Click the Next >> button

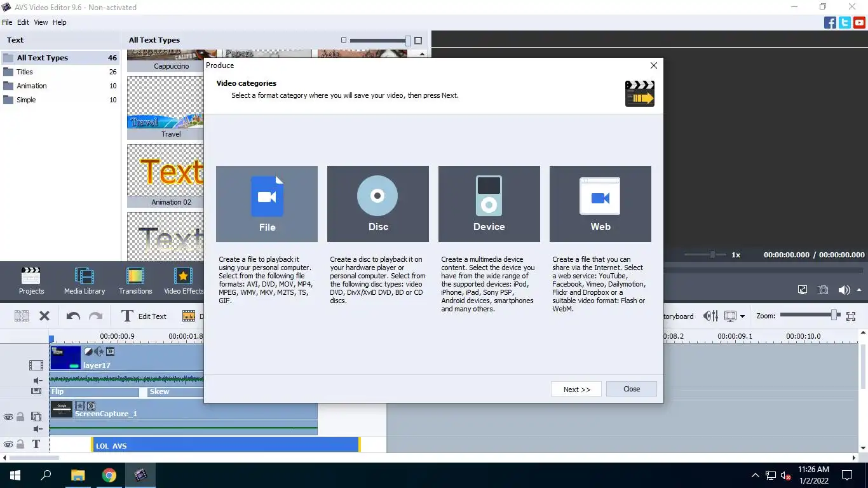576,389
